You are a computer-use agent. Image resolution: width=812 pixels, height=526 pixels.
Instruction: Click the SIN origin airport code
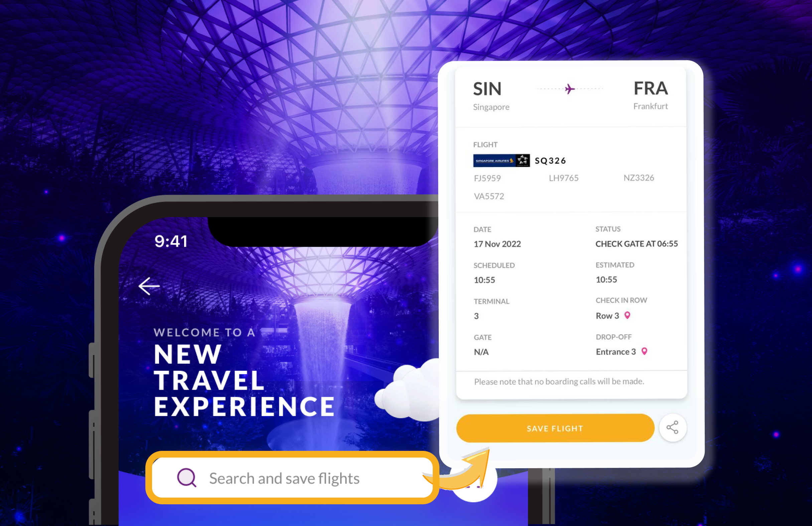click(487, 89)
